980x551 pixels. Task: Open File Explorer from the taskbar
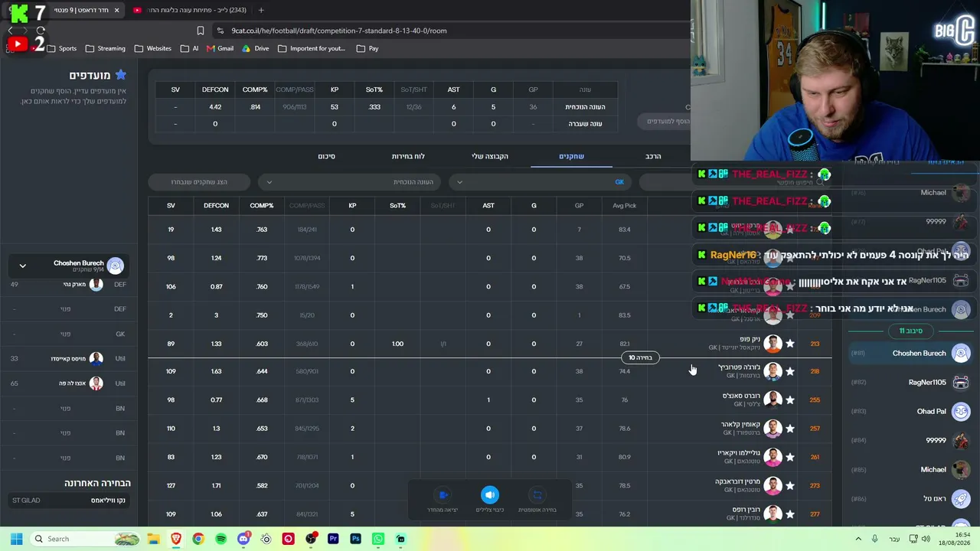[x=153, y=539]
